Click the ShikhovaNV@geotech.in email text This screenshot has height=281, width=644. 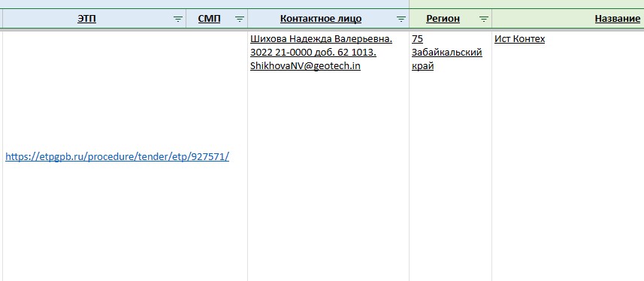pos(305,66)
